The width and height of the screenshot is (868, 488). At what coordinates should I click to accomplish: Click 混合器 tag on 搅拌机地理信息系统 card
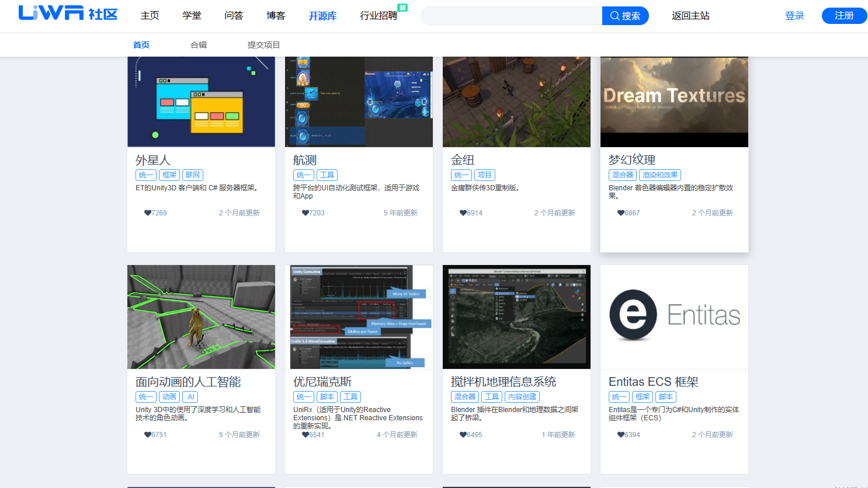[465, 397]
